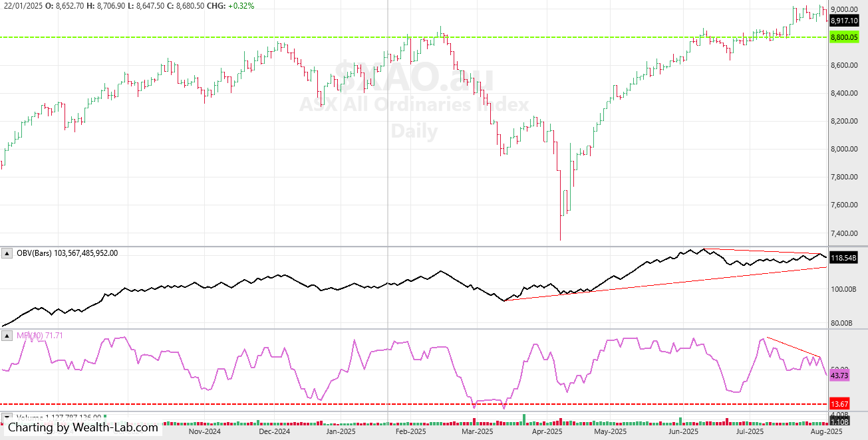Click the black 8,917.10 current price tag

844,21
